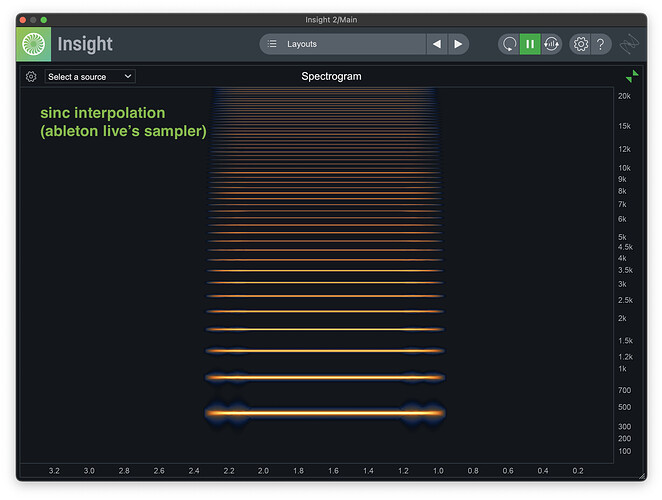Click the 20k frequency axis label
The height and width of the screenshot is (500, 662).
(x=624, y=96)
